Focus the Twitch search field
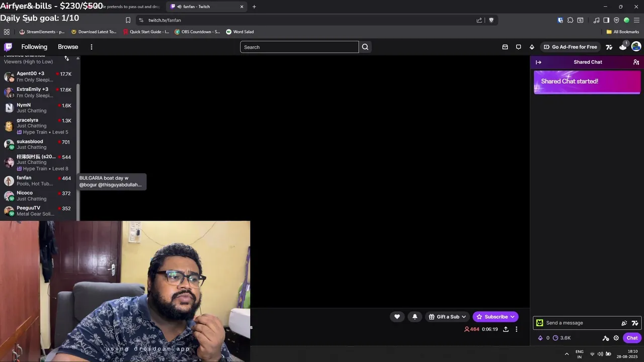 pos(299,47)
